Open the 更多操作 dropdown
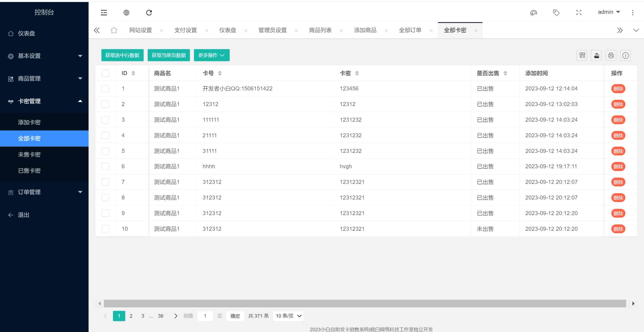Viewport: 644px width, 332px height. [211, 55]
